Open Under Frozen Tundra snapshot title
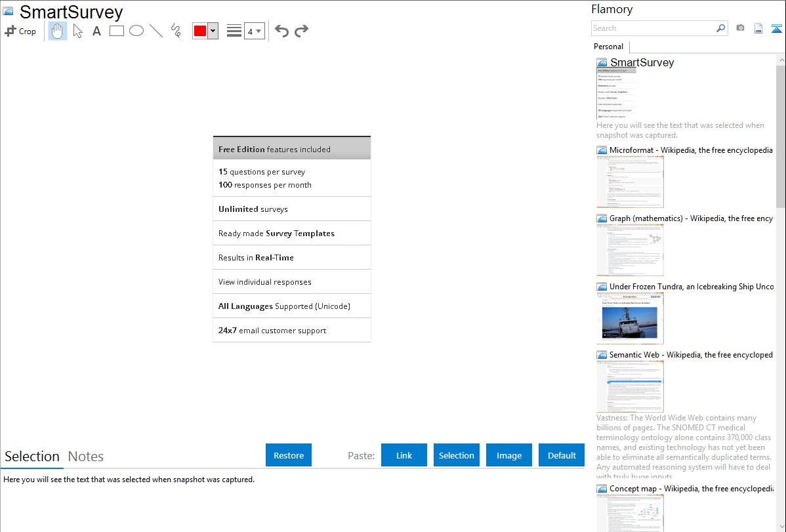786x532 pixels. 692,286
